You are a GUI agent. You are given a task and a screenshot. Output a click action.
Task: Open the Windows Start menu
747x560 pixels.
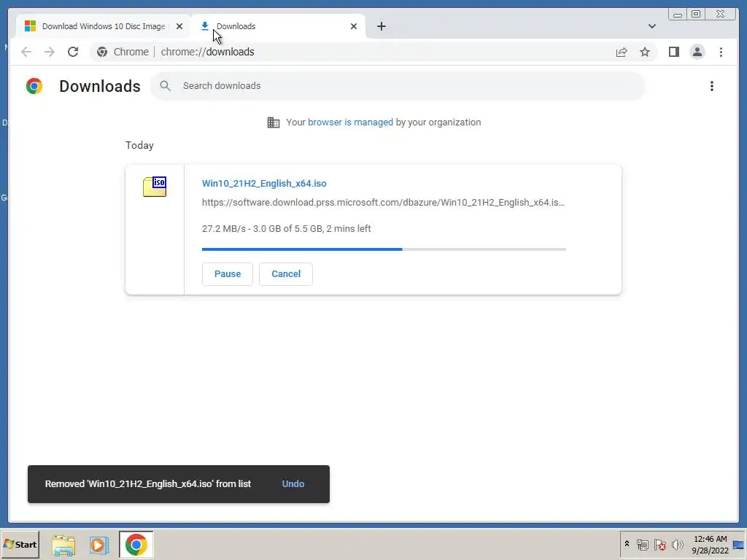pos(20,544)
